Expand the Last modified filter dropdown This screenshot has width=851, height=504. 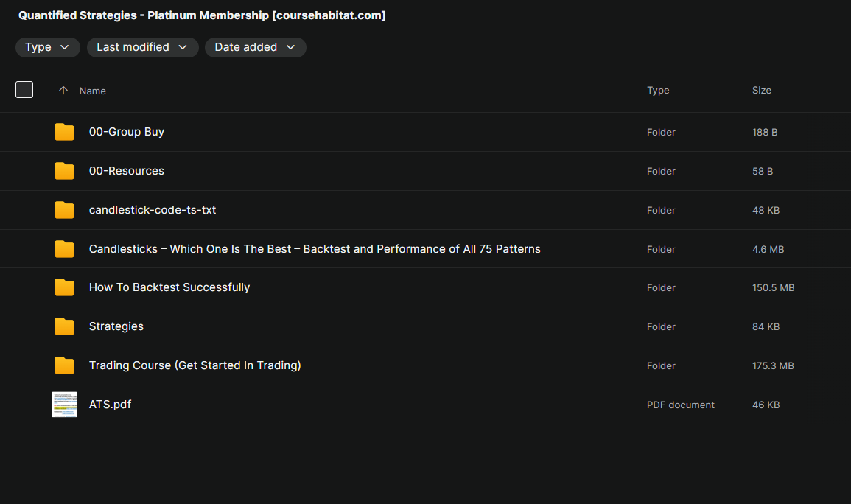142,47
